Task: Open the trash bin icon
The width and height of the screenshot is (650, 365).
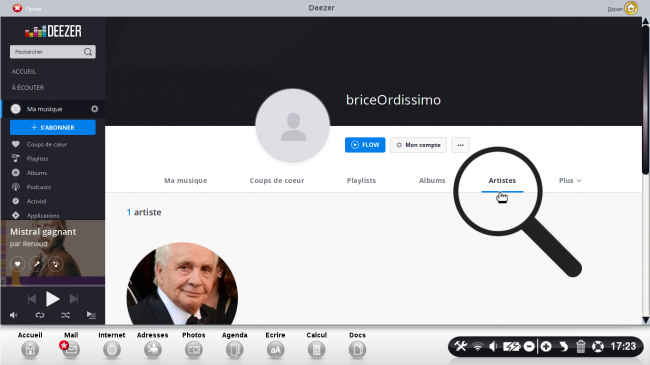Action: (581, 346)
